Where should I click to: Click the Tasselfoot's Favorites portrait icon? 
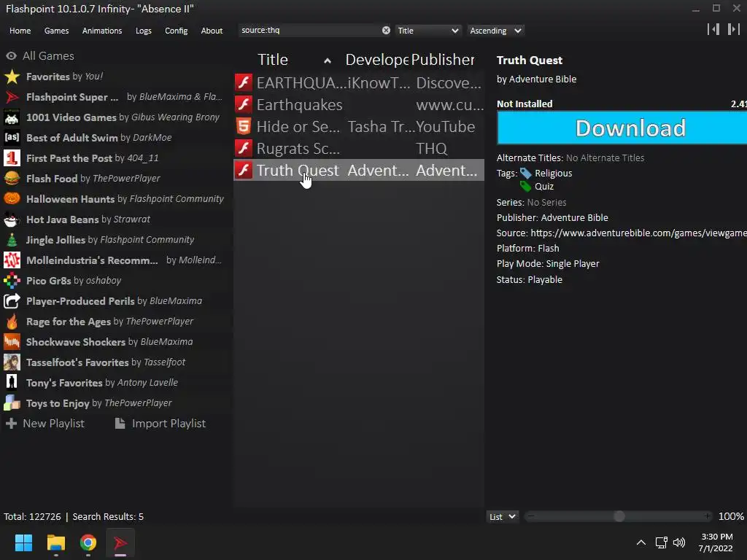[x=12, y=362]
